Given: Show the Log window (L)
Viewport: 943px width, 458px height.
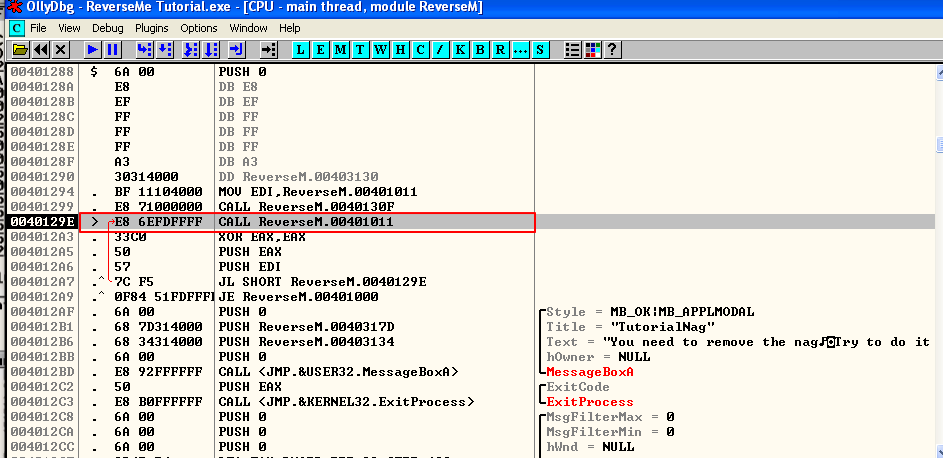Looking at the screenshot, I should tap(301, 49).
